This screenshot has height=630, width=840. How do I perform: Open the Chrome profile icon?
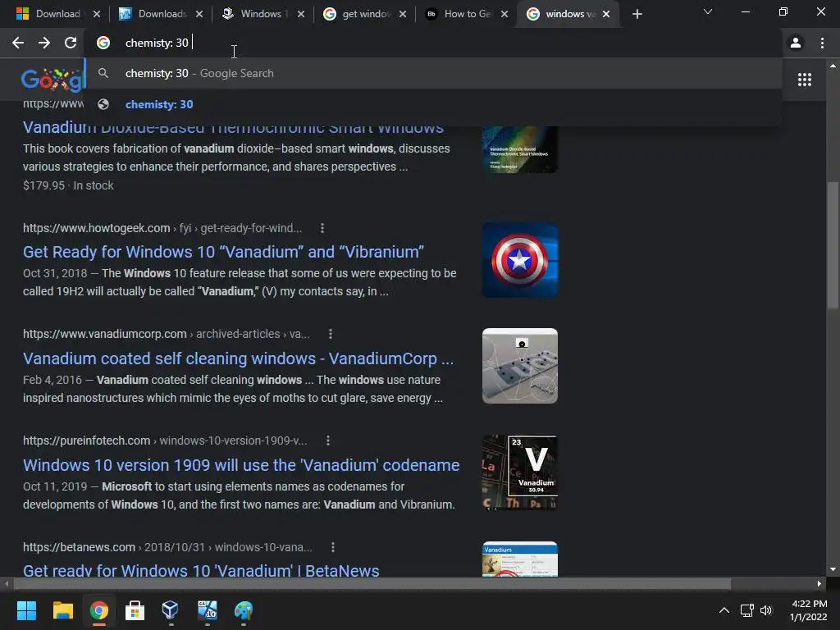(796, 43)
